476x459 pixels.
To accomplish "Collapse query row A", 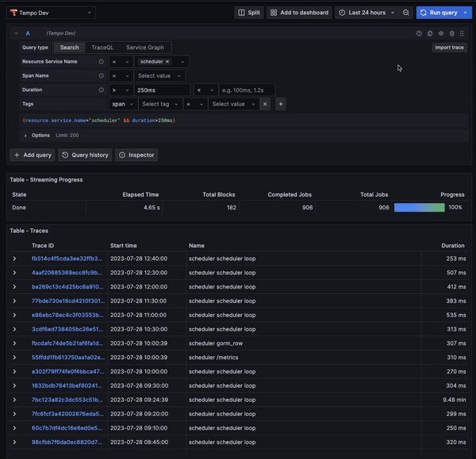I will pyautogui.click(x=16, y=33).
